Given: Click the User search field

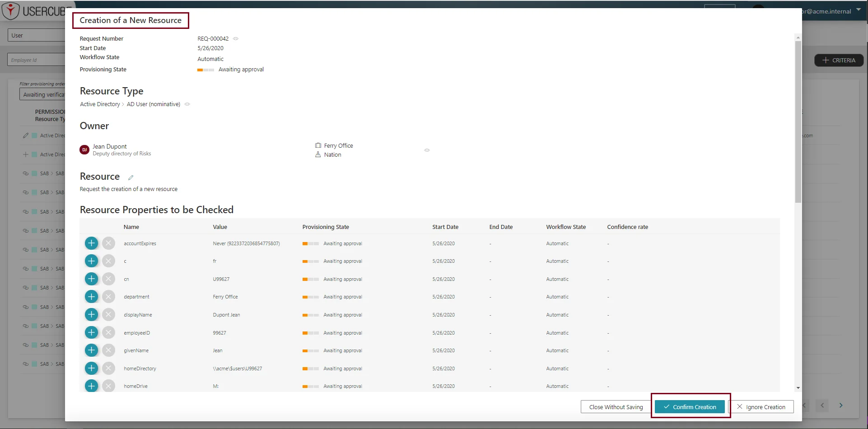Looking at the screenshot, I should click(x=37, y=35).
